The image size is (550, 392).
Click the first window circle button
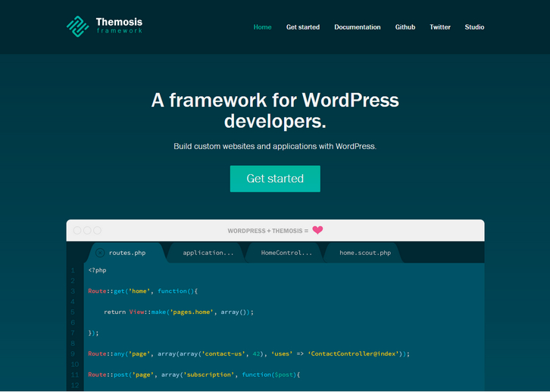tap(77, 230)
